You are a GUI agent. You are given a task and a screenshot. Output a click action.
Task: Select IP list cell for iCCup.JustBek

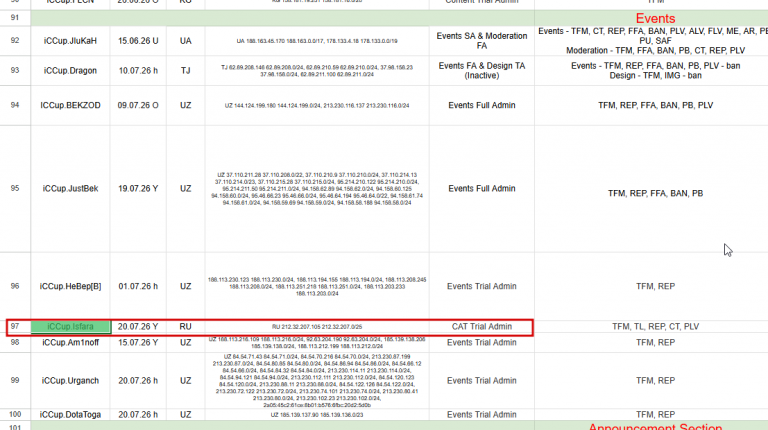click(x=317, y=189)
